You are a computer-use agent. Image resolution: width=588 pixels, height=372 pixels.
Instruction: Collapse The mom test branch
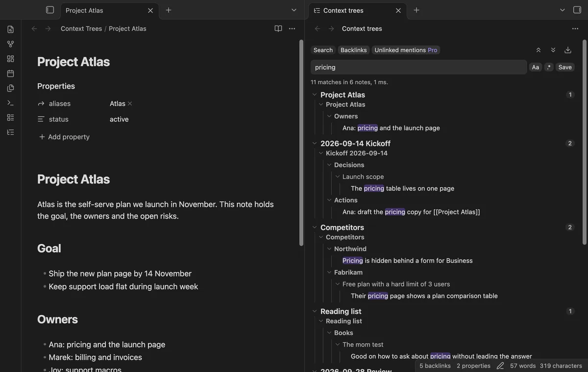pos(338,345)
